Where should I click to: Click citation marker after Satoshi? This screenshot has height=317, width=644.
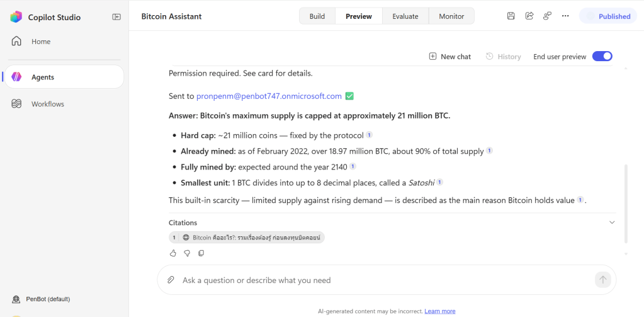pyautogui.click(x=439, y=182)
